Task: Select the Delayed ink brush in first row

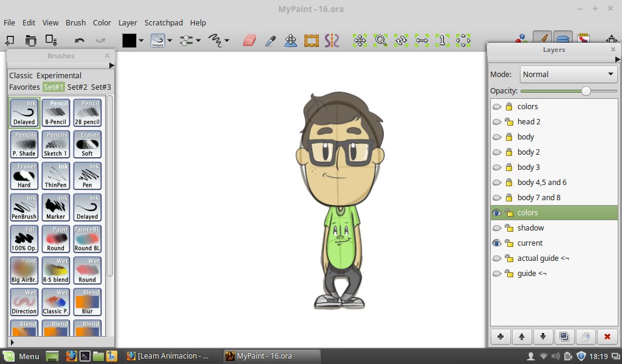Action: click(24, 112)
